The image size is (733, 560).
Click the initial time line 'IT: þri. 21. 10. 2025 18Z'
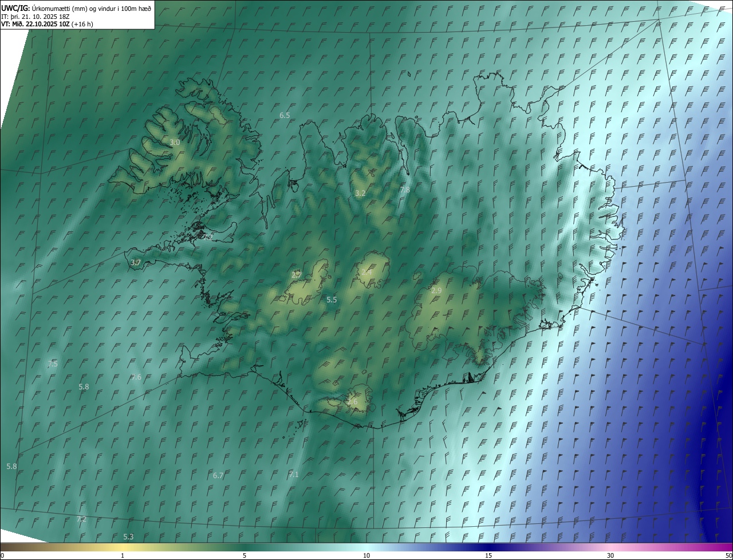click(36, 16)
